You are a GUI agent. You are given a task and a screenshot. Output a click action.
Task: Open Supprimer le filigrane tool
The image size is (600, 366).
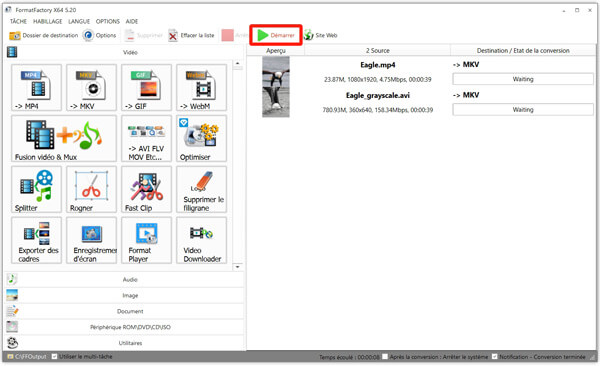pyautogui.click(x=202, y=190)
